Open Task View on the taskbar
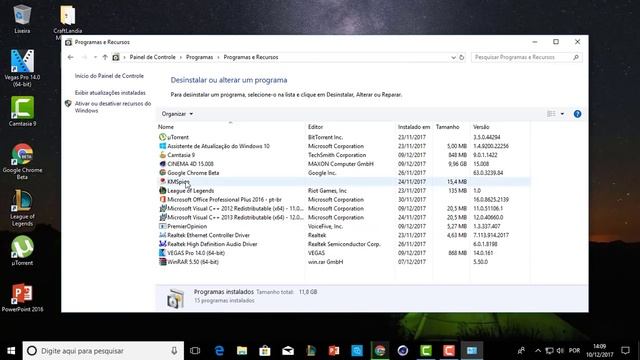 (195, 351)
